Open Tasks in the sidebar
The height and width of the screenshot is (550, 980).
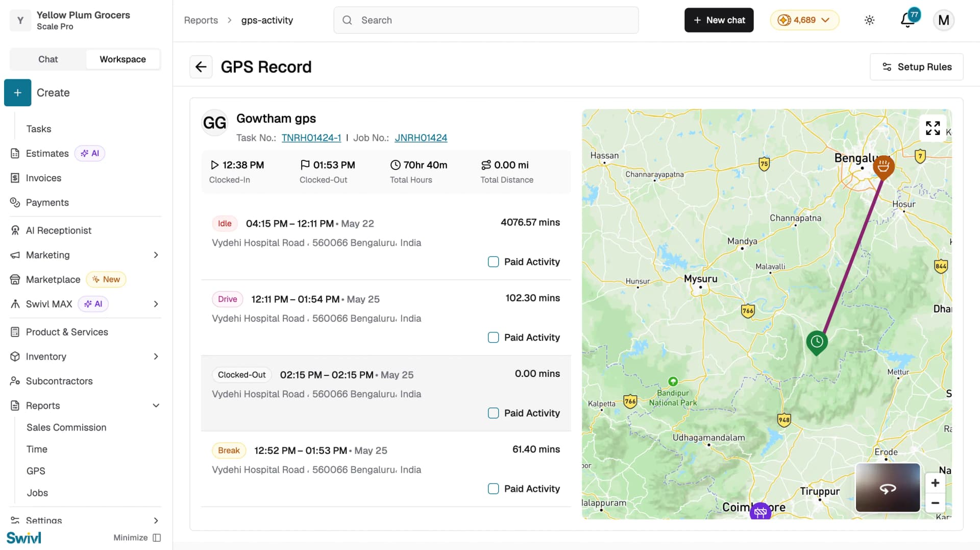[39, 129]
